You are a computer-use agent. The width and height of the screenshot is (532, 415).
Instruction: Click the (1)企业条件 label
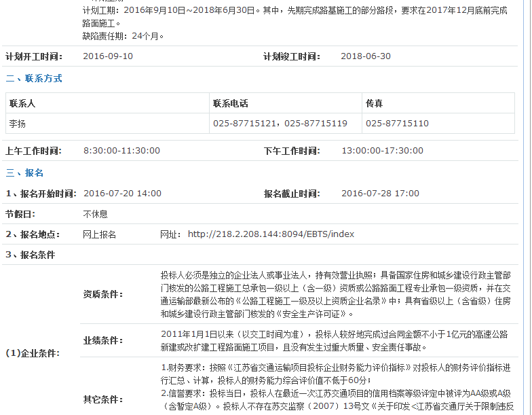click(33, 353)
